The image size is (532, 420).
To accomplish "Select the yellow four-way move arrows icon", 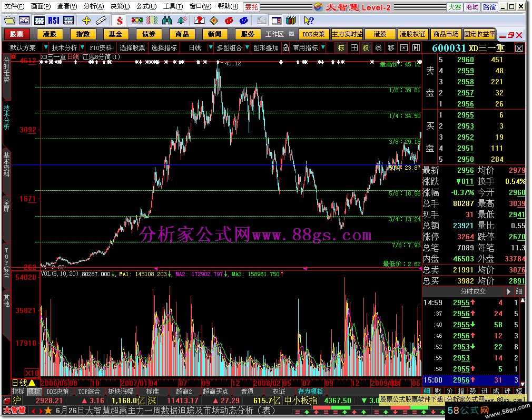I will pos(86,21).
